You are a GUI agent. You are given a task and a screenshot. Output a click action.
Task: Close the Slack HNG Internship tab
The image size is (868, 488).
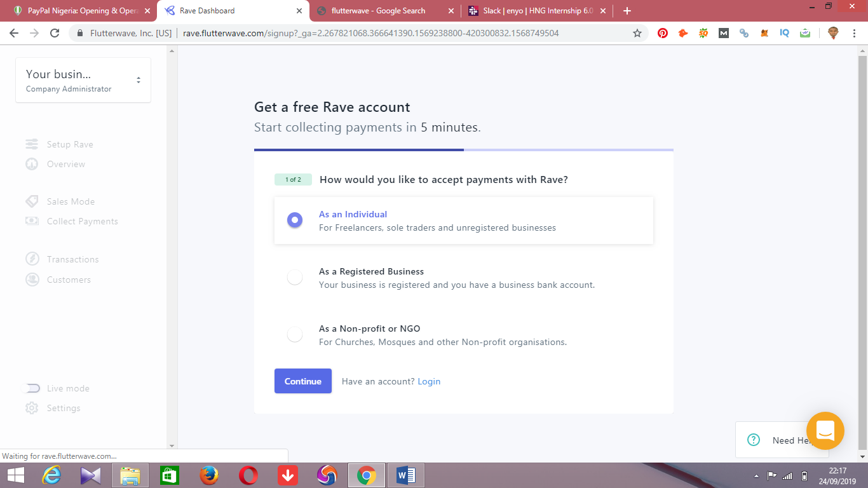click(x=602, y=11)
